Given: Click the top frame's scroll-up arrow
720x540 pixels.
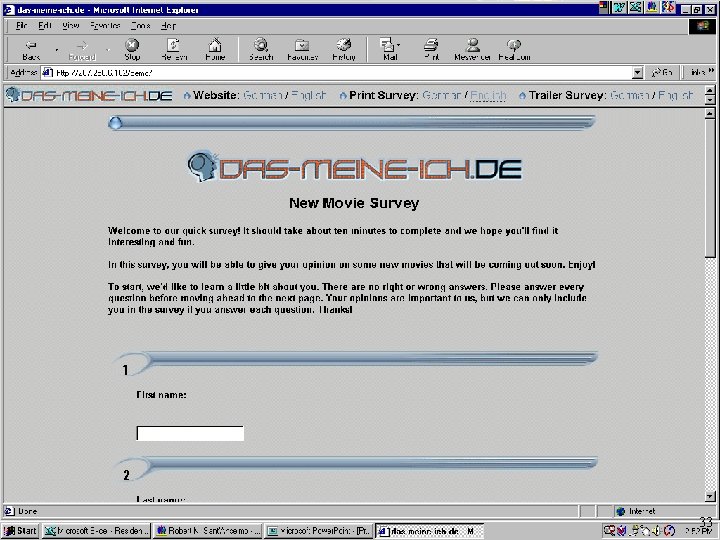Looking at the screenshot, I should pos(710,90).
